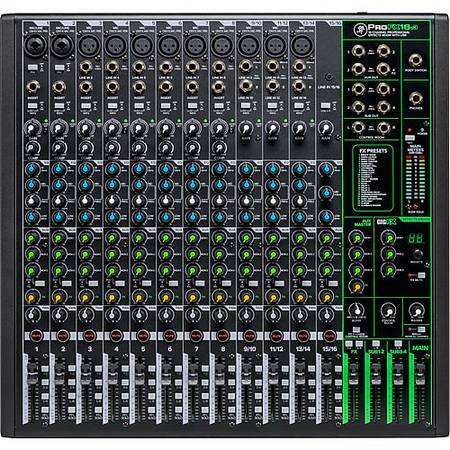Click the 'MAIN' fader label
The image size is (450, 450).
tap(420, 348)
